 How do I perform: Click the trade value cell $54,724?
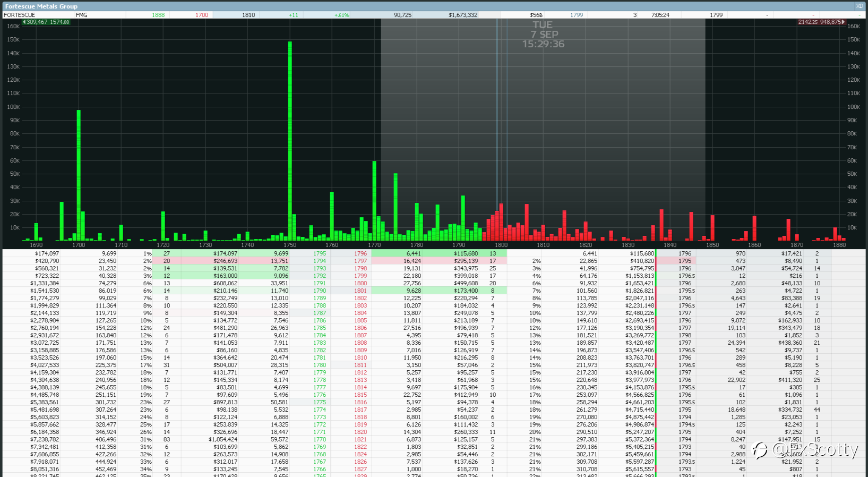792,268
